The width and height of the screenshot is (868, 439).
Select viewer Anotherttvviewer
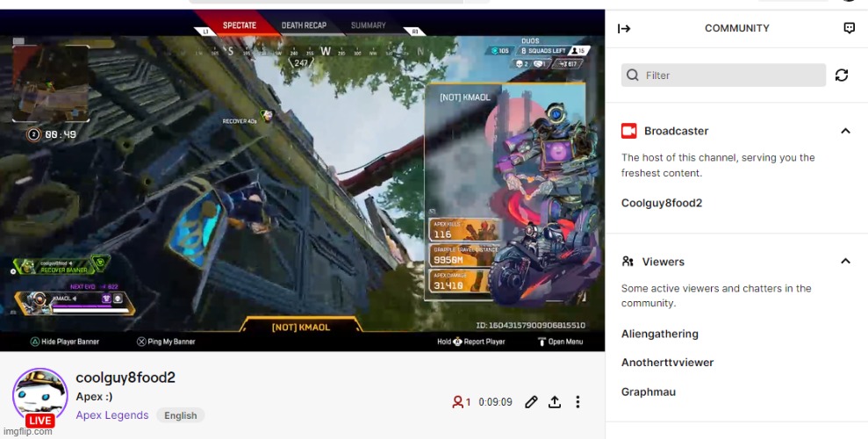(667, 363)
